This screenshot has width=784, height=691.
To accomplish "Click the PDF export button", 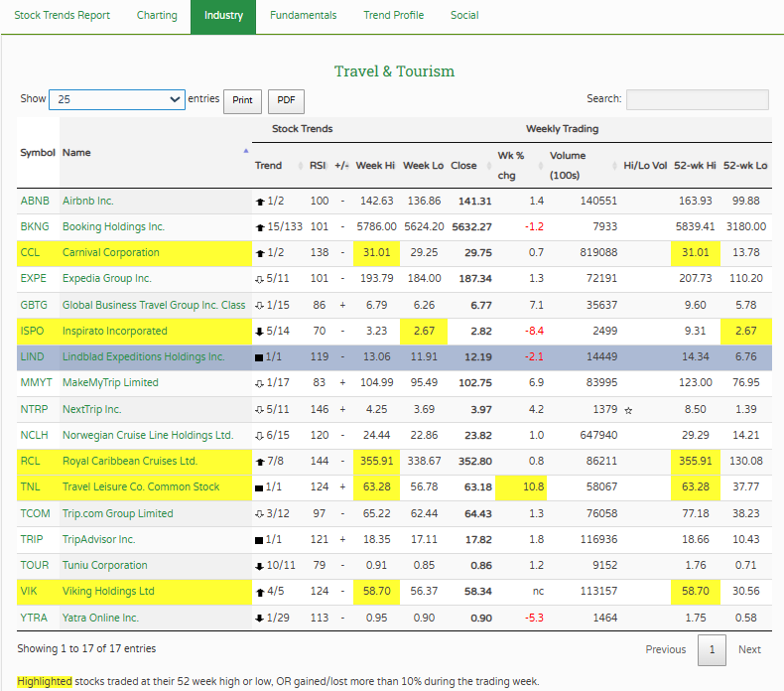I will [286, 100].
